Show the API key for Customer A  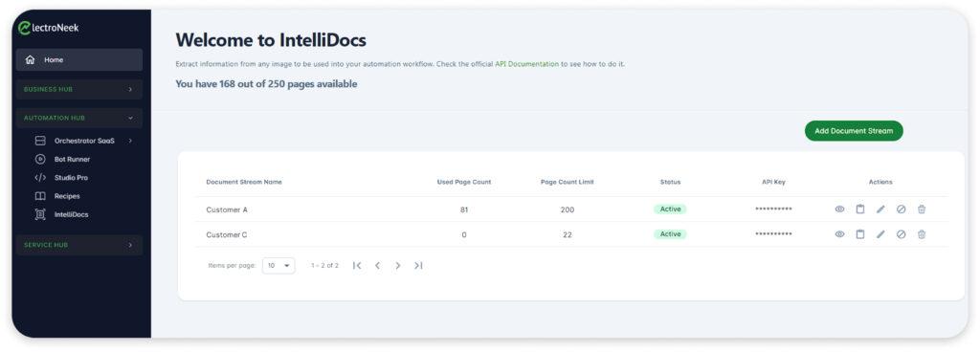coord(839,209)
